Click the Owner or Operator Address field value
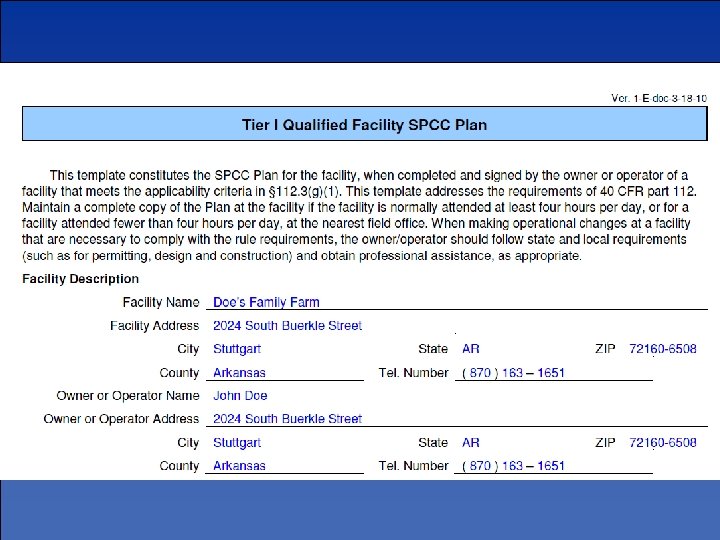 (287, 419)
